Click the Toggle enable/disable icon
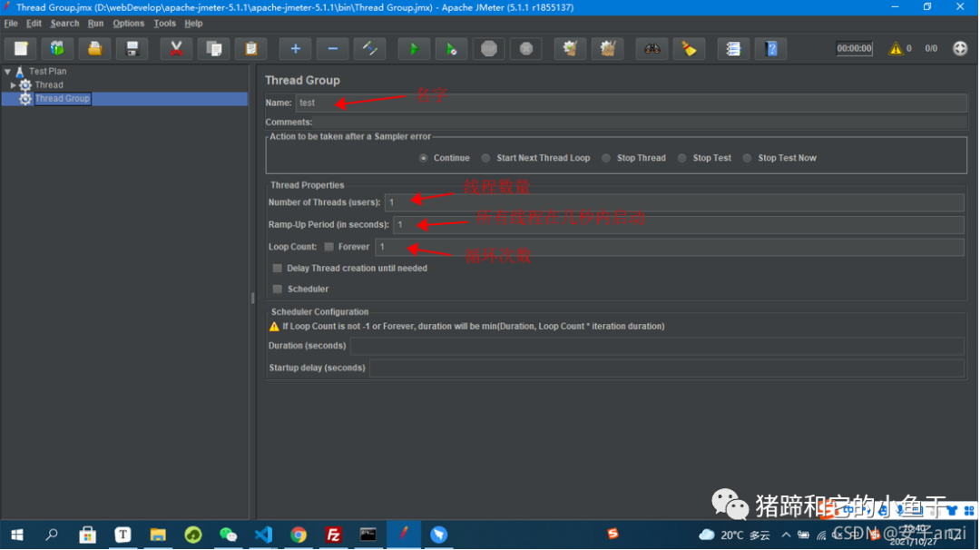Viewport: 980px width, 550px height. point(370,49)
